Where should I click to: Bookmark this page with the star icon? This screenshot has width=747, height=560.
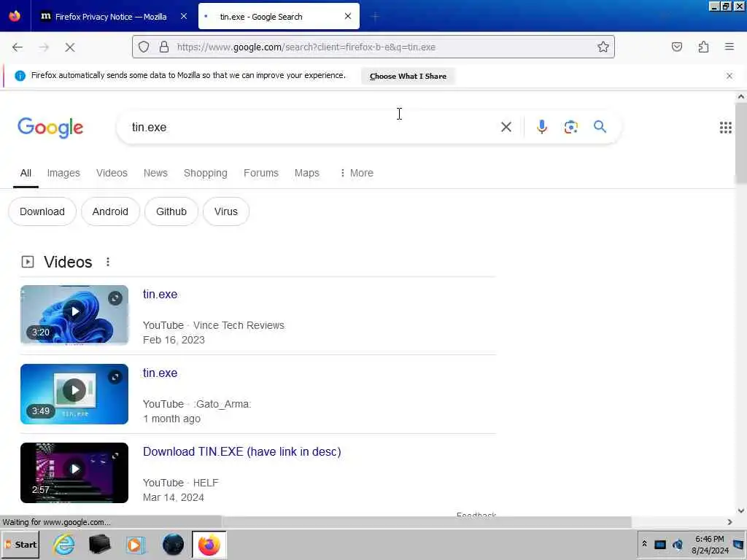(603, 47)
